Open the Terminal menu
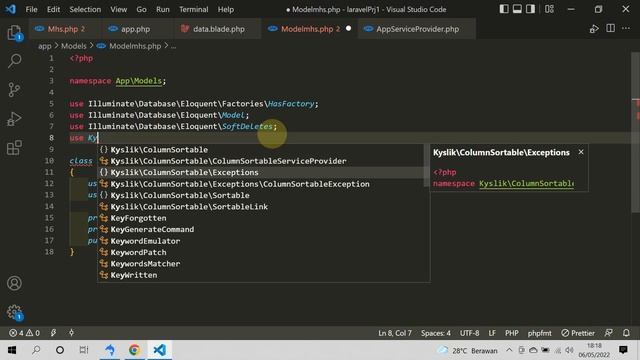 coord(193,9)
